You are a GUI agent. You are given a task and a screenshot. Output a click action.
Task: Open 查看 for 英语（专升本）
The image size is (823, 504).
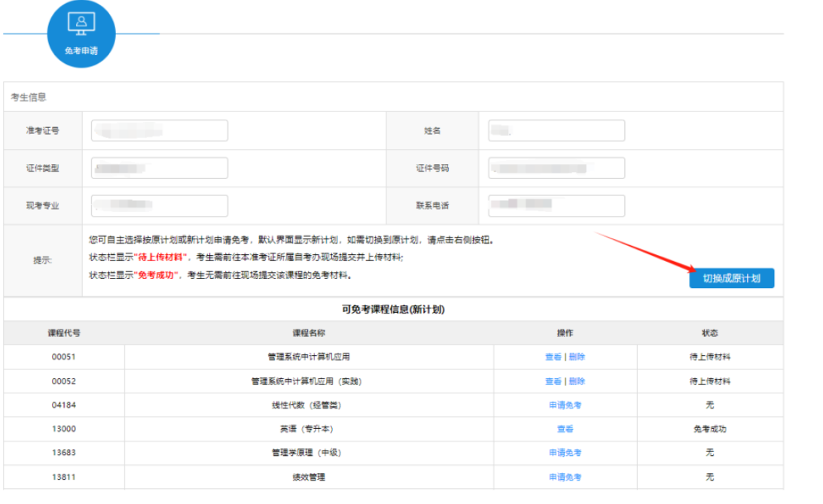(x=565, y=430)
